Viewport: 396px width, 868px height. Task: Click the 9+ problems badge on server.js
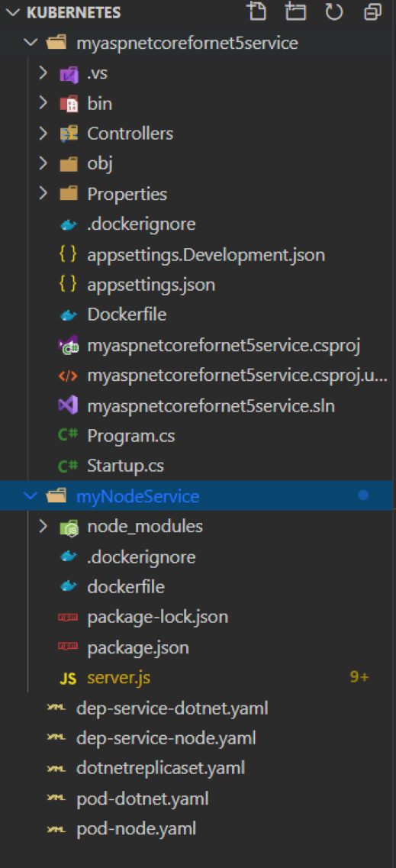tap(359, 677)
